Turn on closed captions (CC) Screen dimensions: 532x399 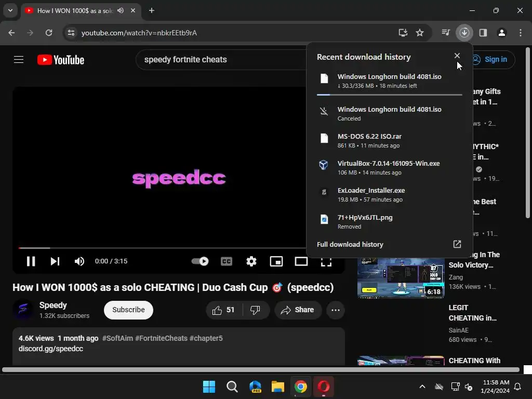coord(227,261)
